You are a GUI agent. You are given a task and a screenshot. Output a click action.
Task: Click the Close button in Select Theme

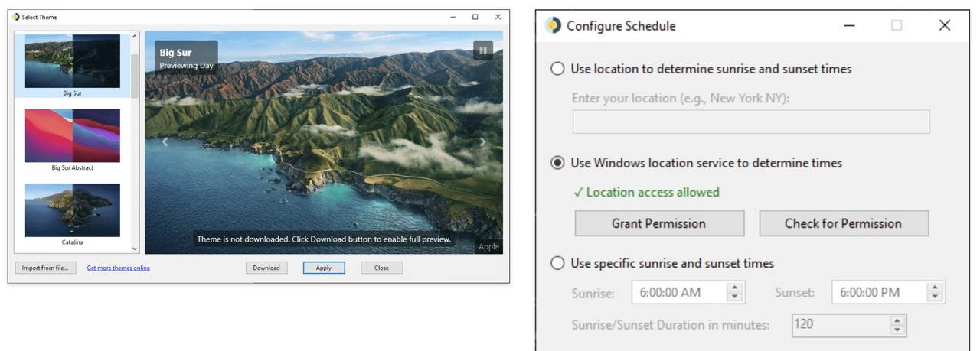pyautogui.click(x=381, y=268)
